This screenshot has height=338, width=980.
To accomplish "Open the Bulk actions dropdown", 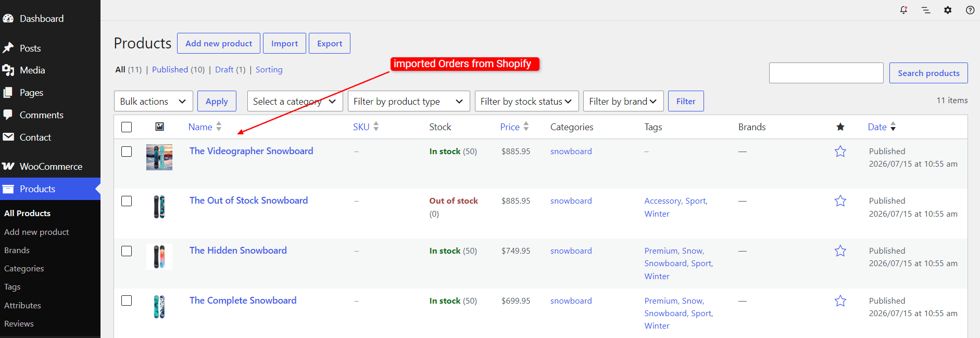I will click(x=154, y=101).
